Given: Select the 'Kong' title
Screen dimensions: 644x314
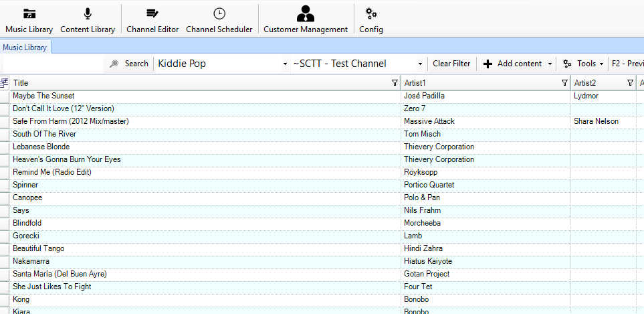Looking at the screenshot, I should (21, 300).
